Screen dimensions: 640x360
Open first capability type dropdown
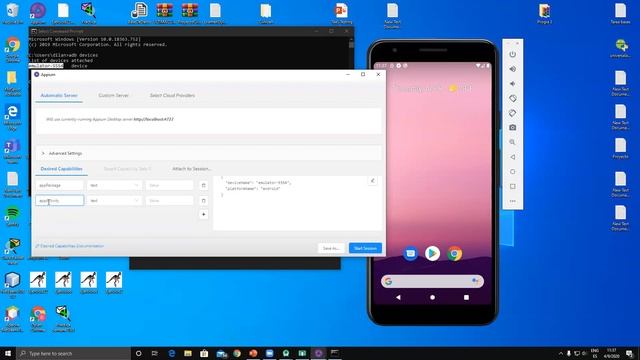114,185
